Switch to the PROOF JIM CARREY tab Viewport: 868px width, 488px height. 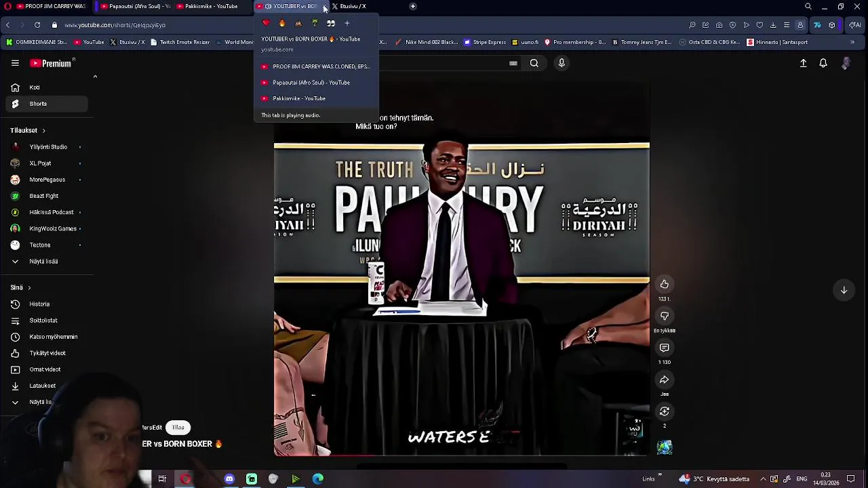click(x=52, y=6)
